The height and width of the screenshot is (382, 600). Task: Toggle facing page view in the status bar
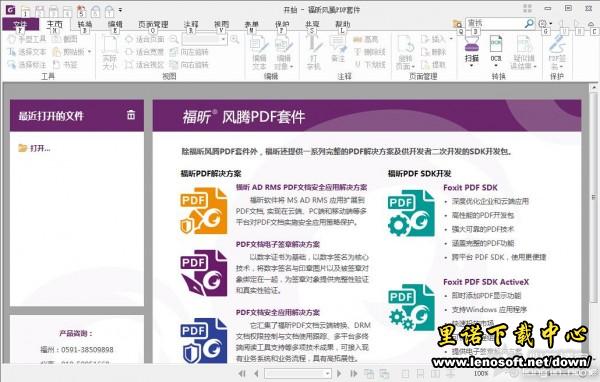[x=435, y=373]
